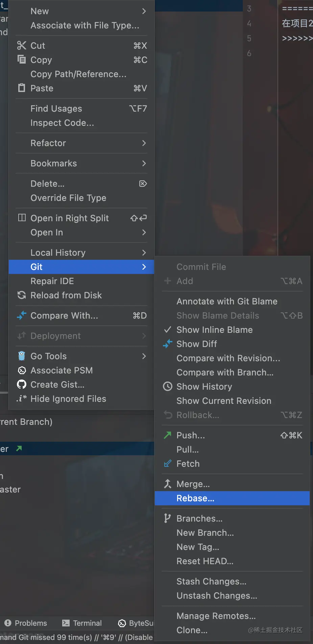Image resolution: width=313 pixels, height=644 pixels.
Task: Click the Delete key icon
Action: click(143, 183)
